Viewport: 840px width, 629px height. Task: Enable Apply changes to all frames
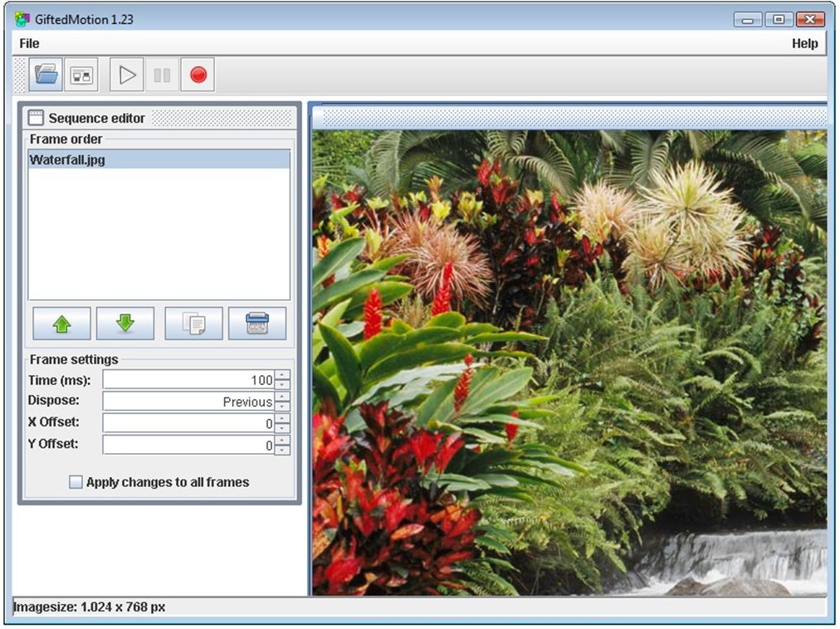tap(76, 481)
